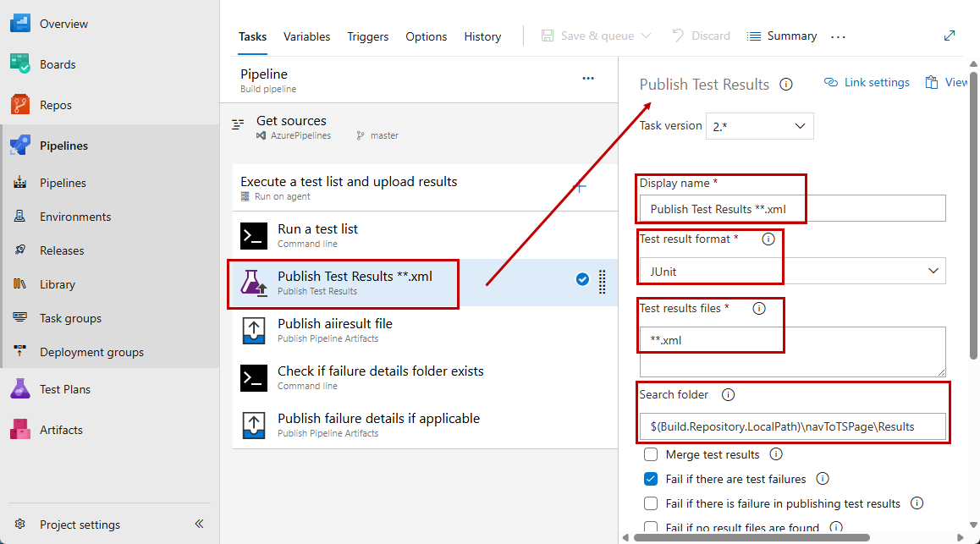The height and width of the screenshot is (544, 980).
Task: Click the Publish aiiresult file upload icon
Action: 254,331
